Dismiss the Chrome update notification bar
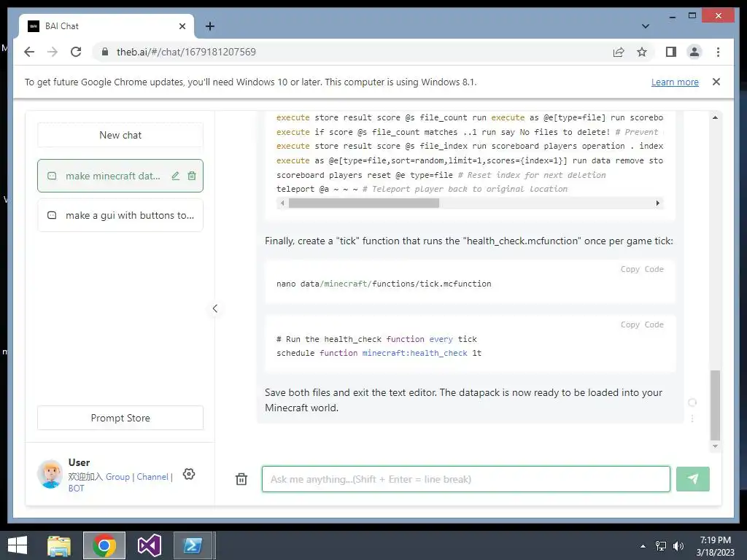 coord(716,82)
